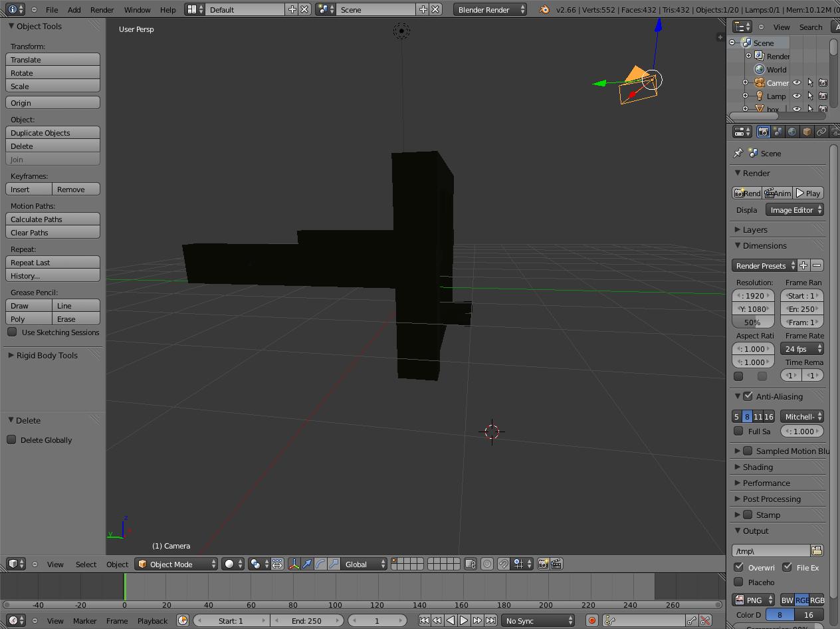840x629 pixels.
Task: Toggle Lamp renderability camera icon in outliner
Action: [823, 96]
